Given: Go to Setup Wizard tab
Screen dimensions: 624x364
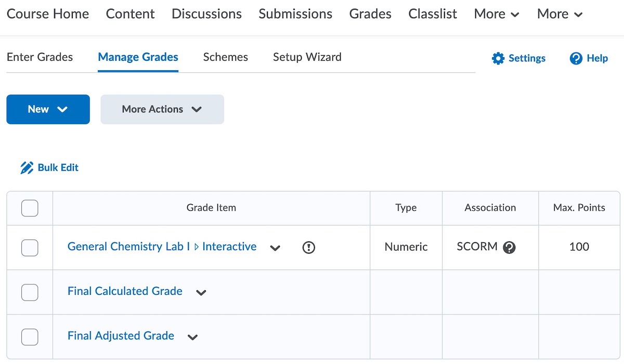Looking at the screenshot, I should 307,57.
